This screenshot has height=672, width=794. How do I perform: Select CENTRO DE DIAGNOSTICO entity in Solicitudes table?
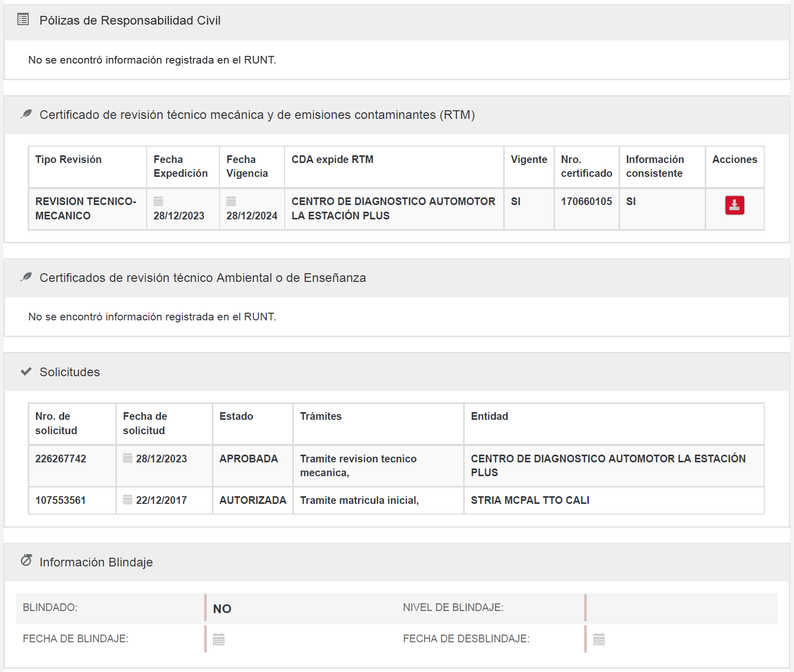(614, 465)
